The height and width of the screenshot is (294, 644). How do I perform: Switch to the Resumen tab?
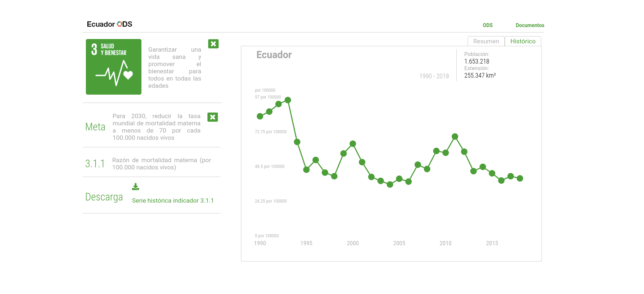coord(486,41)
